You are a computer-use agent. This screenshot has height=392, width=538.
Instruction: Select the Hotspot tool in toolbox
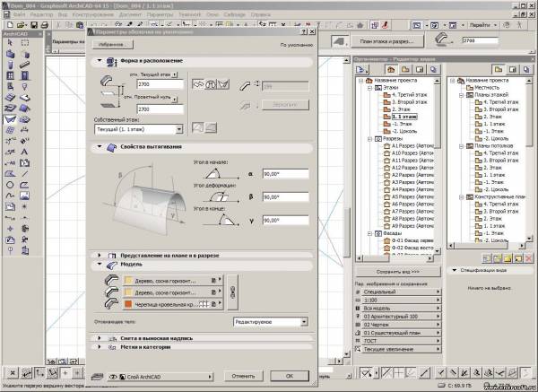click(25, 206)
